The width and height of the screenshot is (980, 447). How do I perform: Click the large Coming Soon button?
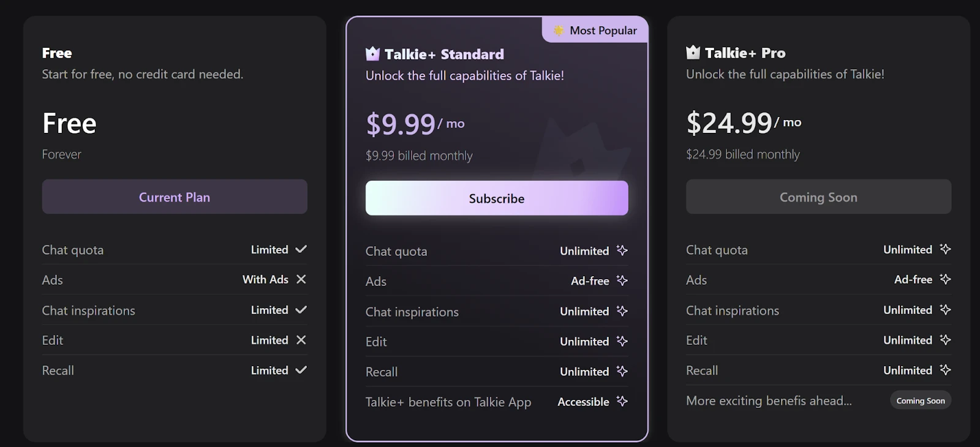(x=818, y=197)
